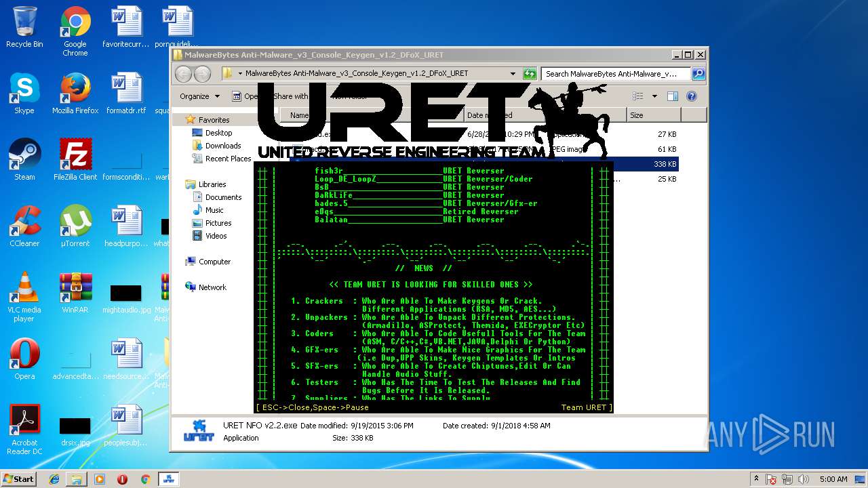Click the address bar folder path
The image size is (868, 488).
(357, 73)
